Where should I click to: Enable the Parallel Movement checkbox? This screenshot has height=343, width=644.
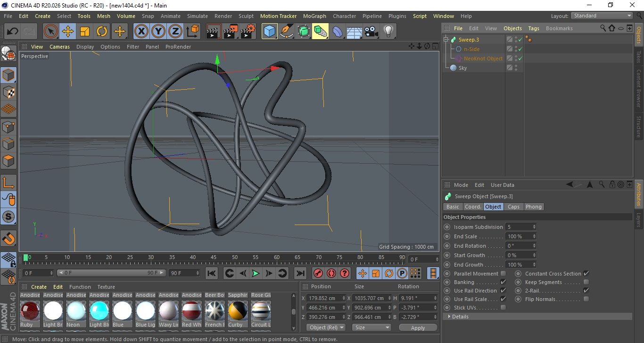pyautogui.click(x=503, y=274)
